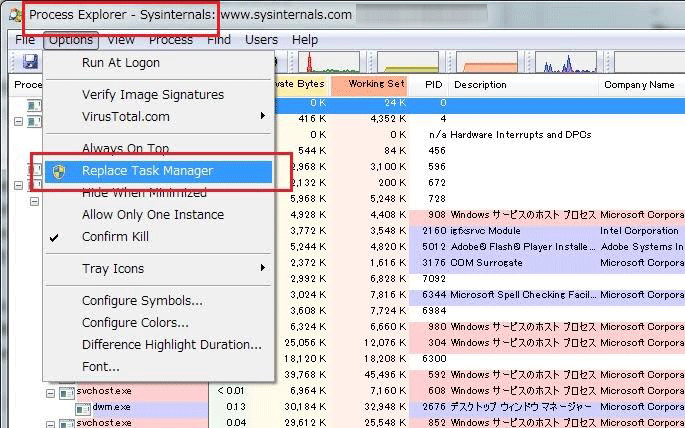Click the デスクトップ ウィンドウ マネージャー description
Screen dimensions: 685x428
[x=521, y=407]
